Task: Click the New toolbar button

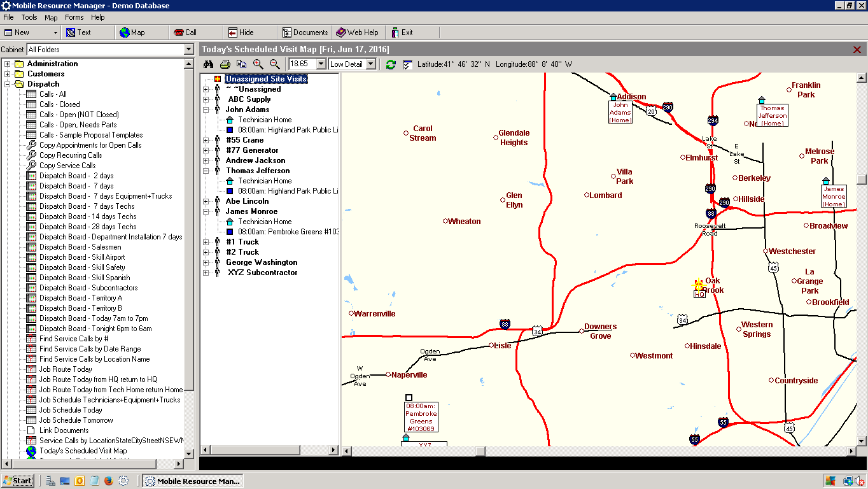Action: click(25, 32)
